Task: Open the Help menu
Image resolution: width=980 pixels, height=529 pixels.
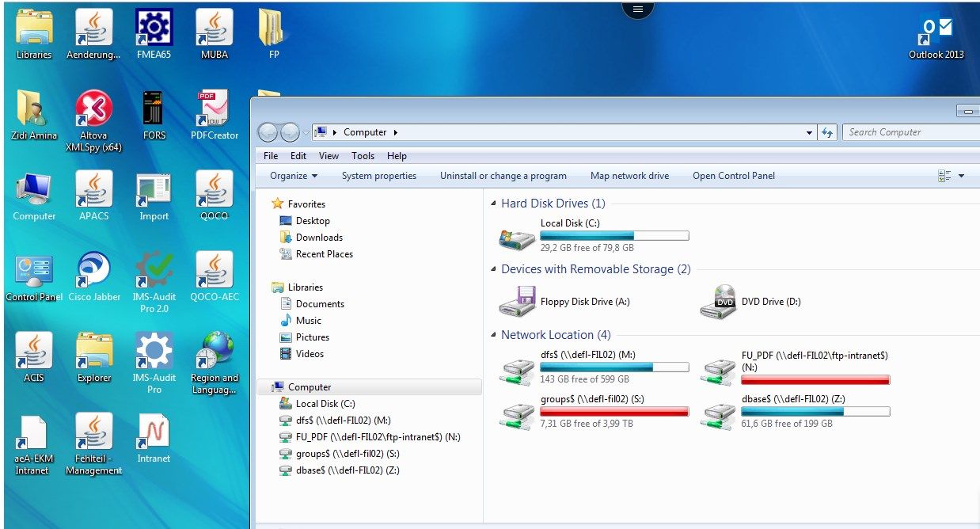Action: pyautogui.click(x=397, y=156)
